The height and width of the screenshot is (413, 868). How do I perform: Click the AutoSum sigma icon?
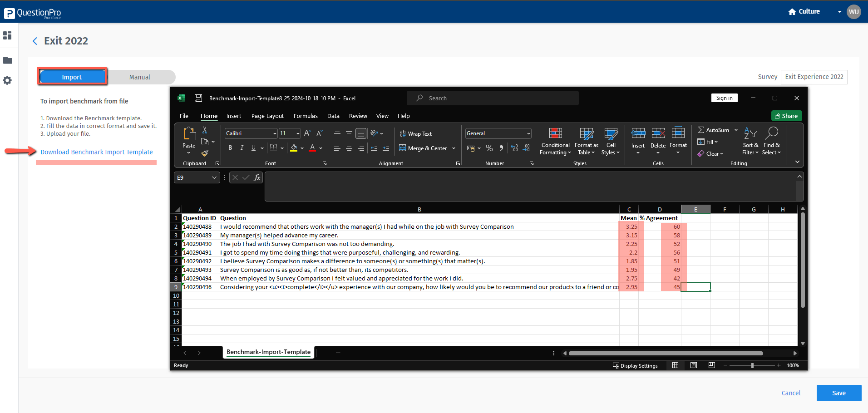(701, 130)
